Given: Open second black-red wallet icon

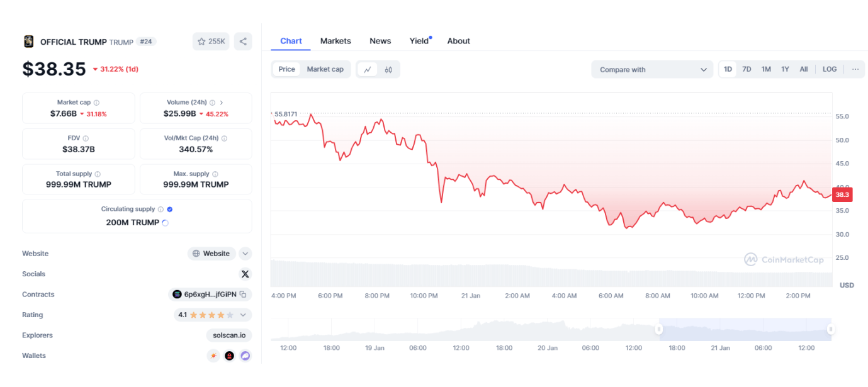Looking at the screenshot, I should 230,356.
